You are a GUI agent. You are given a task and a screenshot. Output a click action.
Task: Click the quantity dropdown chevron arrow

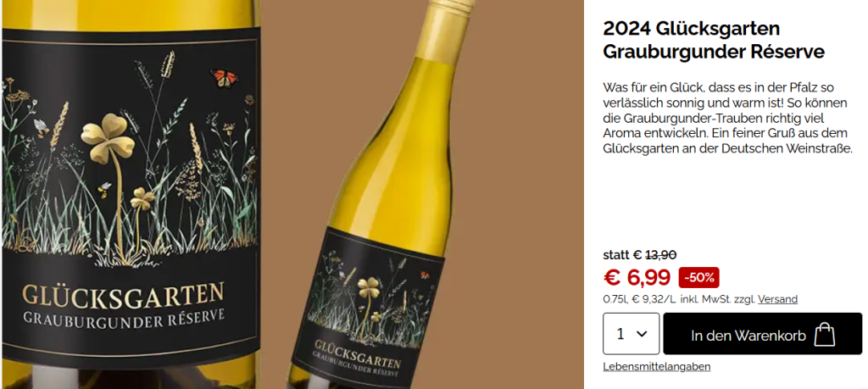[x=643, y=334]
